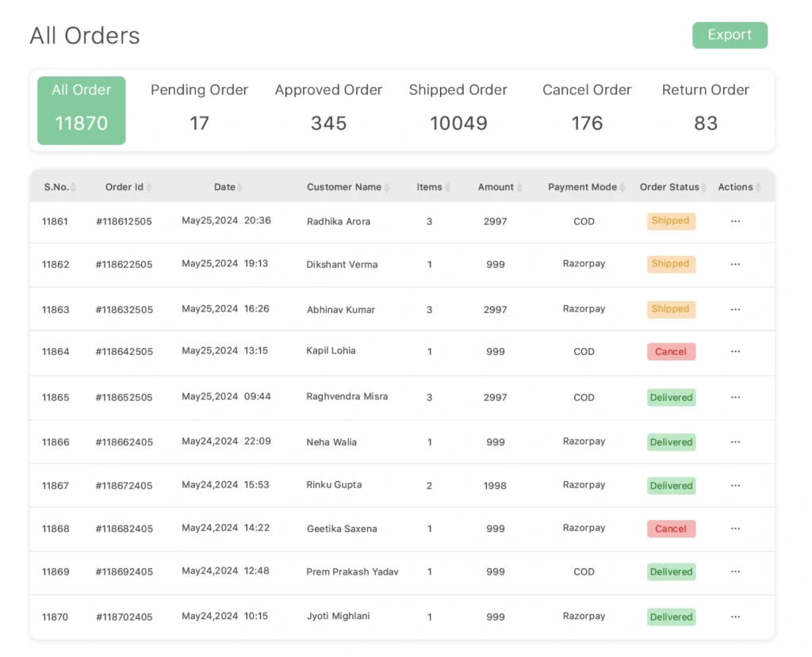Open order ID #118652505

pos(124,398)
